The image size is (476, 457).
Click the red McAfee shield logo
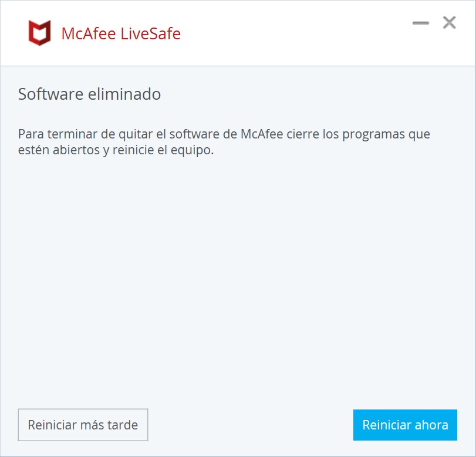pos(39,33)
